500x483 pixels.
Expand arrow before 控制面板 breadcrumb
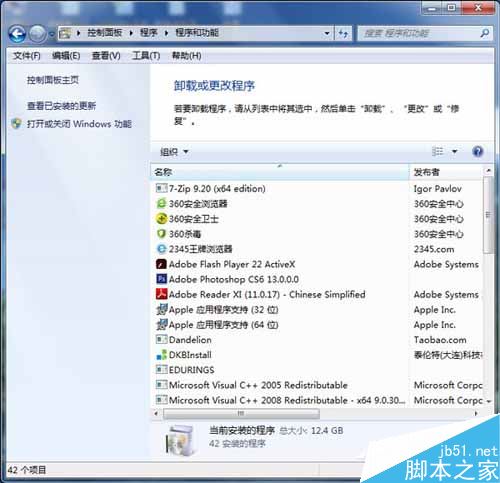79,33
